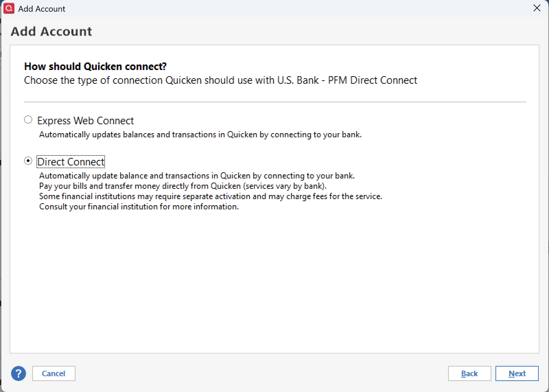Click the Quicken logo in the title bar
549x392 pixels.
(8, 8)
